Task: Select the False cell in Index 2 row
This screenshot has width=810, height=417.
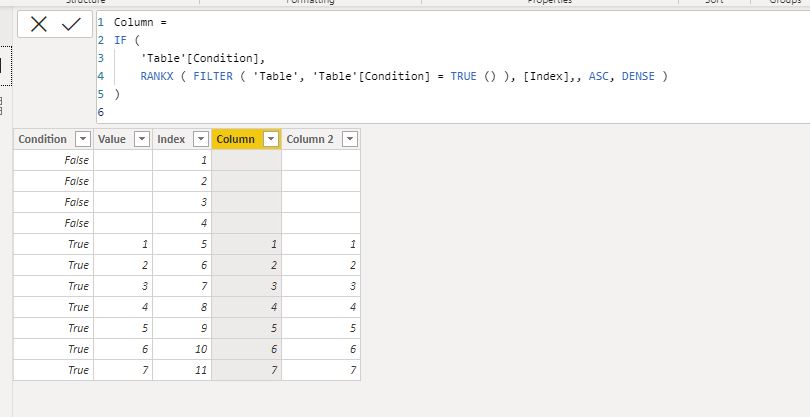Action: tap(53, 181)
